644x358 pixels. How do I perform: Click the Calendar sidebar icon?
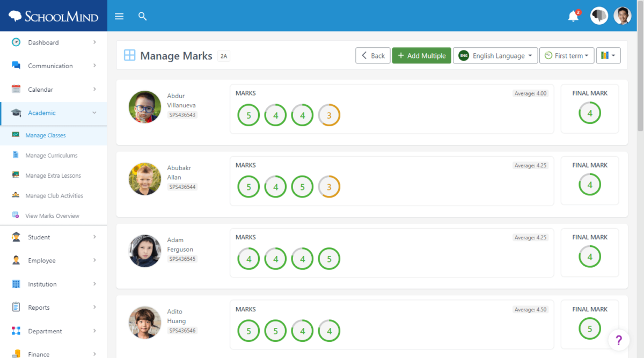coord(16,89)
